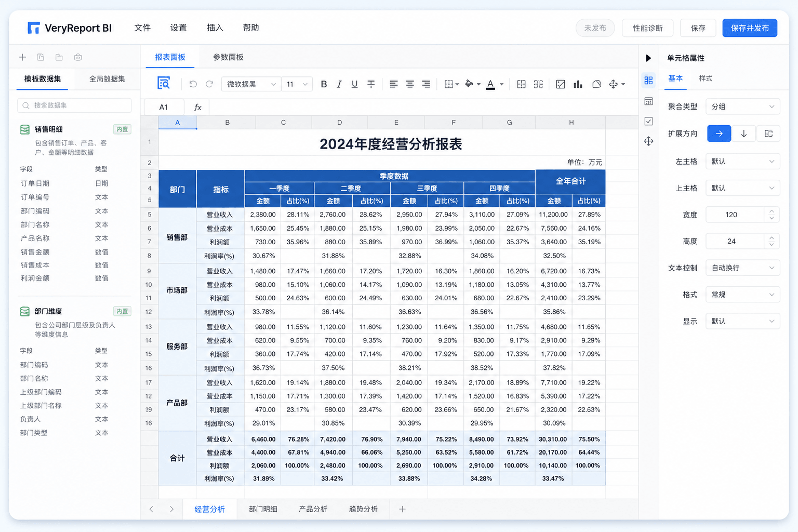Set expand direction to downward arrow
This screenshot has width=798, height=532.
(743, 134)
